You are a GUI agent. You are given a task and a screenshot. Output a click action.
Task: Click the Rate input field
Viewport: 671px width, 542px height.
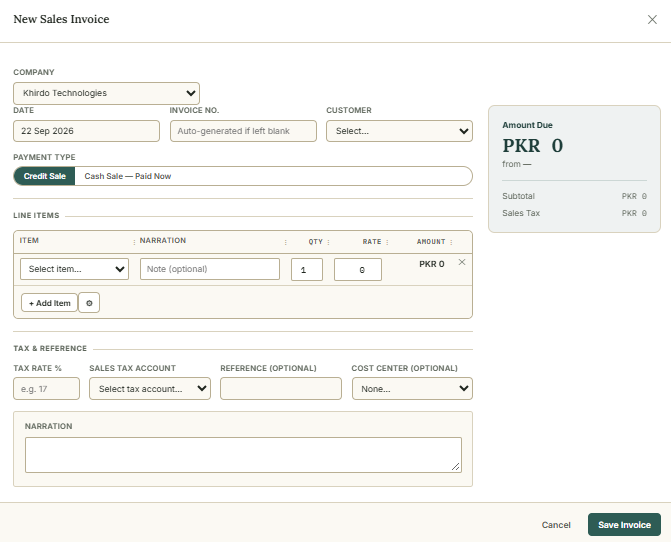pos(358,270)
